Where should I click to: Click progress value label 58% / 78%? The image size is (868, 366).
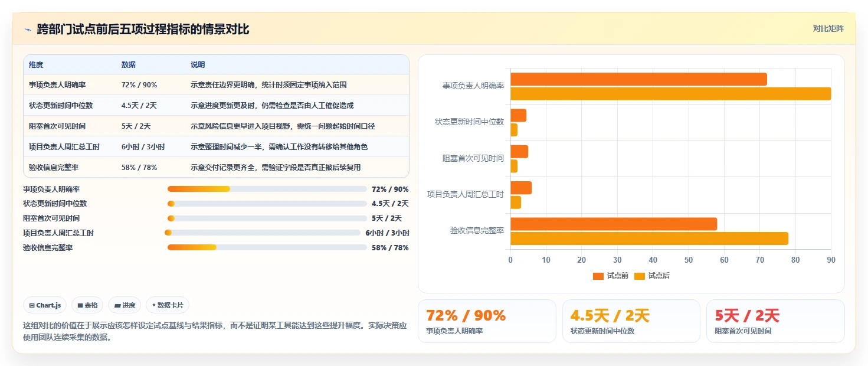pyautogui.click(x=390, y=247)
